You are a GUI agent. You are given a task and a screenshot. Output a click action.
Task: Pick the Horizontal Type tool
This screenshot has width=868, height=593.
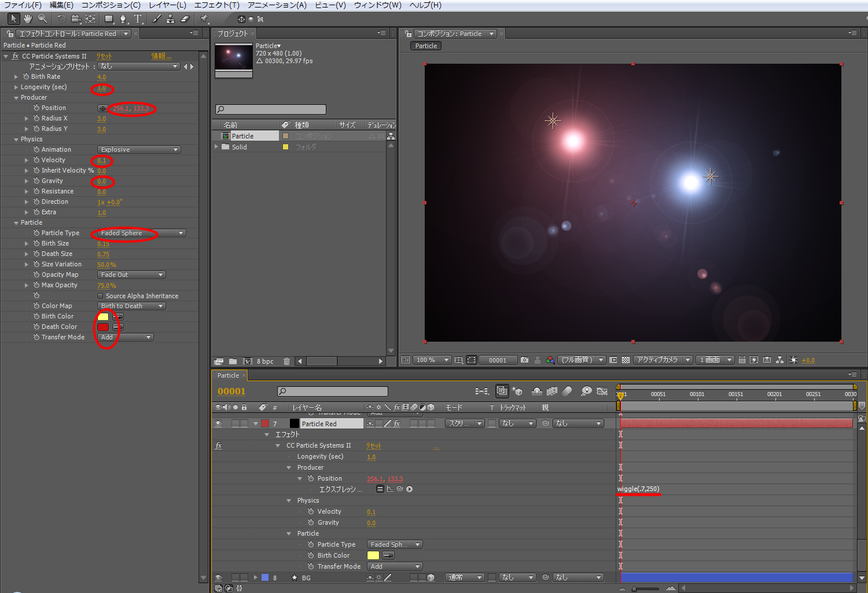click(x=138, y=19)
